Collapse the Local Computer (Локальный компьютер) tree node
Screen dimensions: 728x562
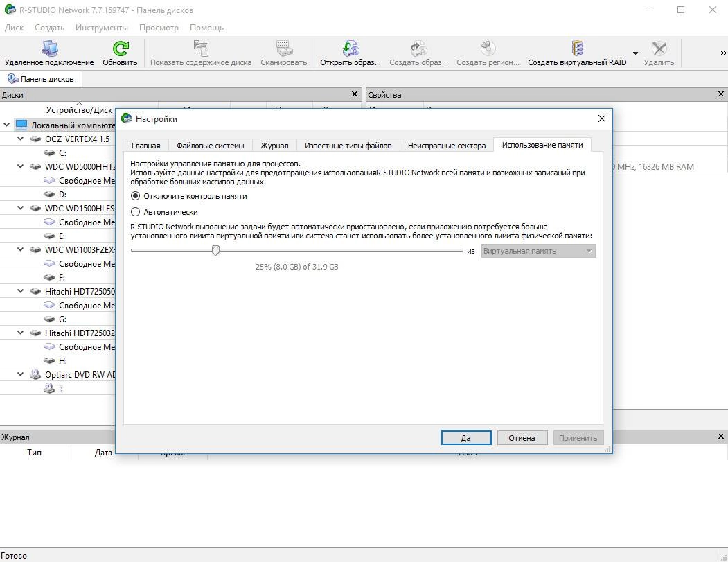pyautogui.click(x=6, y=125)
